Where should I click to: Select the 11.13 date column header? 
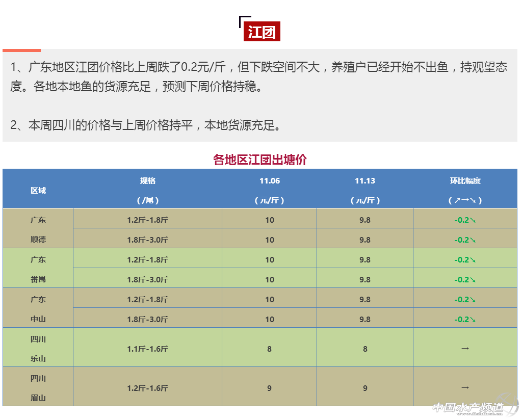point(365,181)
